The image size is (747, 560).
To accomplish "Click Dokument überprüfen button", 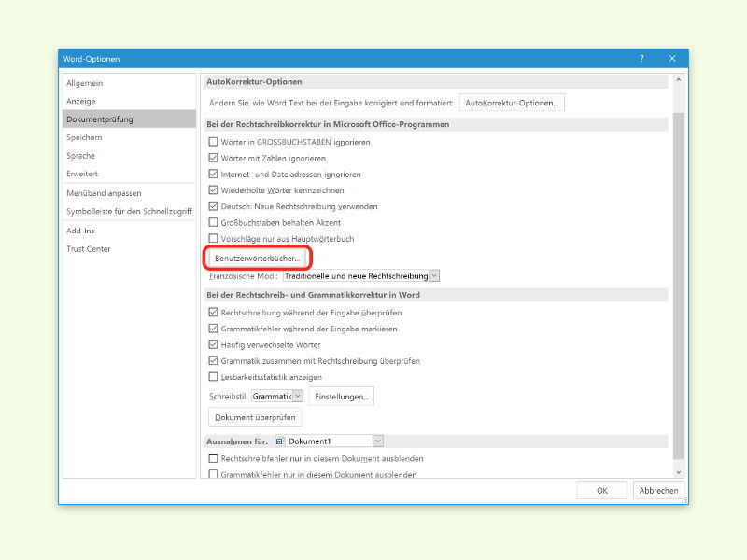I will point(255,417).
